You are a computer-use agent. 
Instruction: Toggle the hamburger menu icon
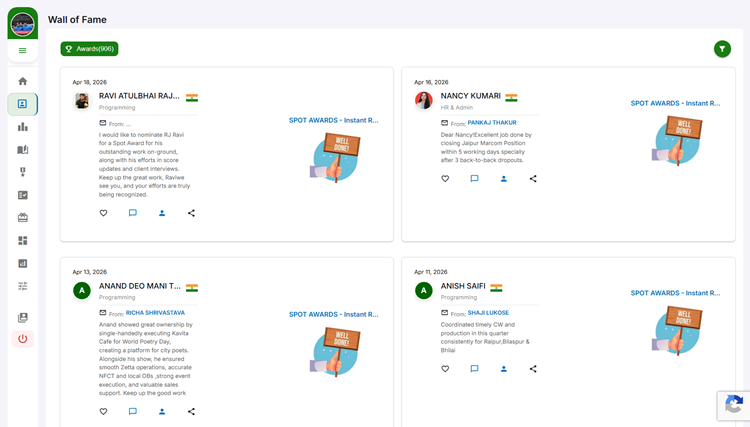click(22, 50)
